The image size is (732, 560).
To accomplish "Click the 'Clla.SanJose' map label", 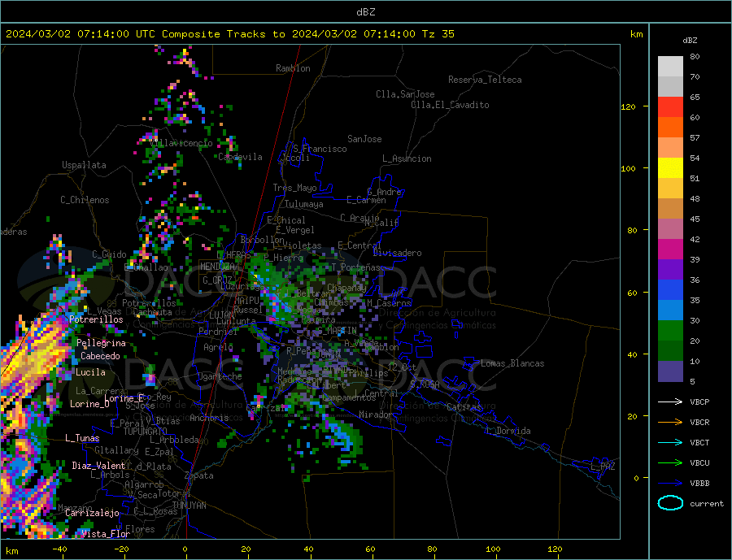I will pos(405,94).
